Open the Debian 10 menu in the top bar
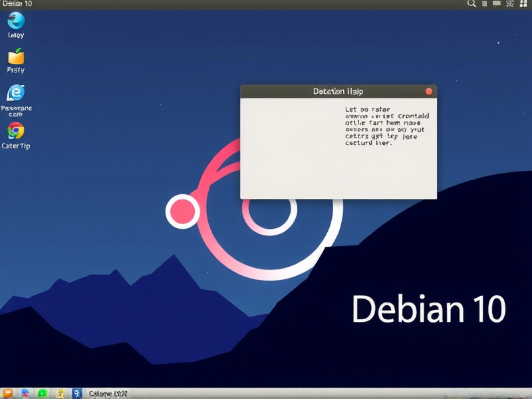532x399 pixels. click(x=17, y=4)
